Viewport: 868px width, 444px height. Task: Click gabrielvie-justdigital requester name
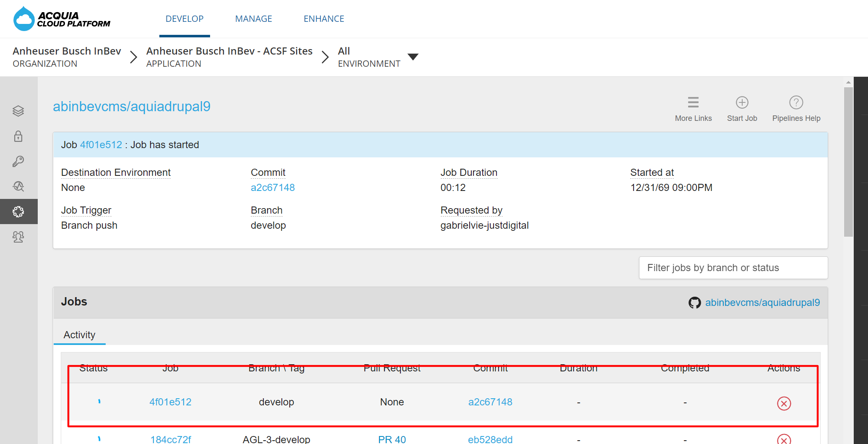(x=484, y=225)
